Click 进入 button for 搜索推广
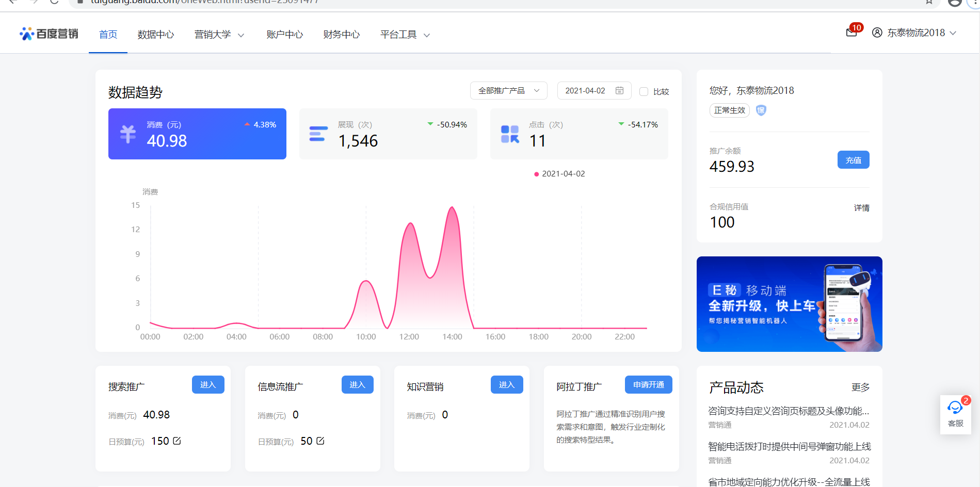The image size is (980, 487). 208,384
